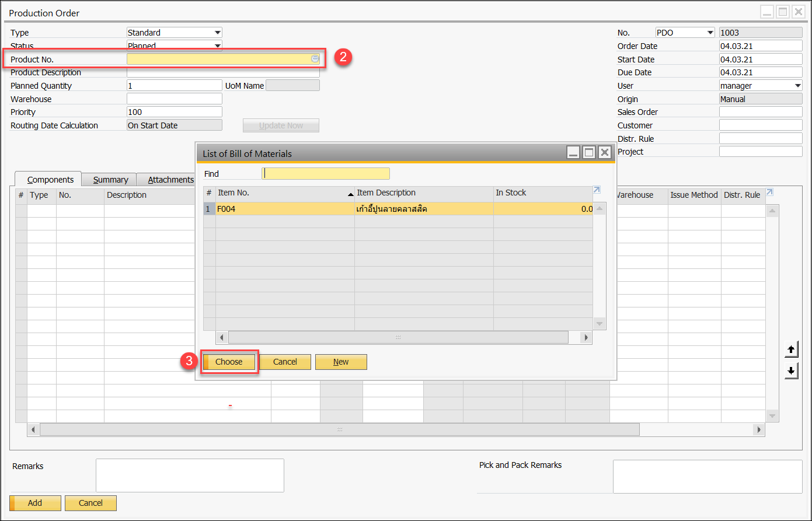Click the Start Date field
Viewport: 812px width, 521px height.
tap(761, 59)
